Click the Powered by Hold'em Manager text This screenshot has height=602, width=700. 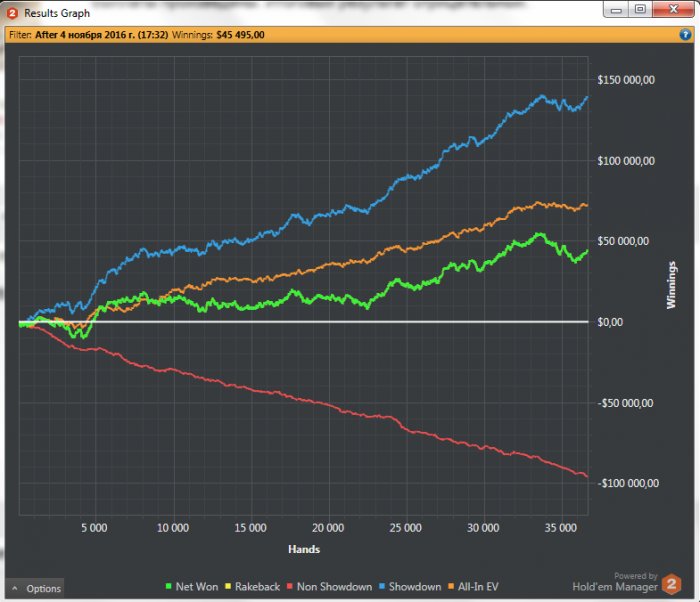(x=615, y=582)
